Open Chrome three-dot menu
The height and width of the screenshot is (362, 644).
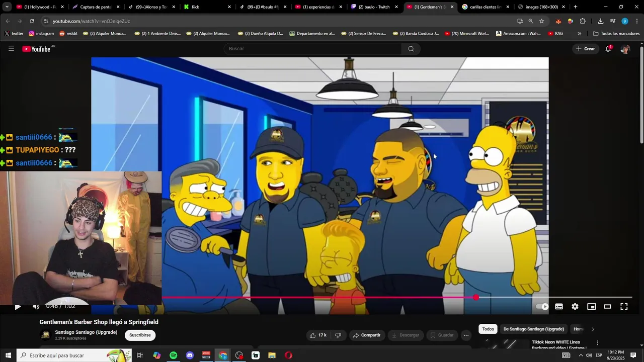[637, 21]
